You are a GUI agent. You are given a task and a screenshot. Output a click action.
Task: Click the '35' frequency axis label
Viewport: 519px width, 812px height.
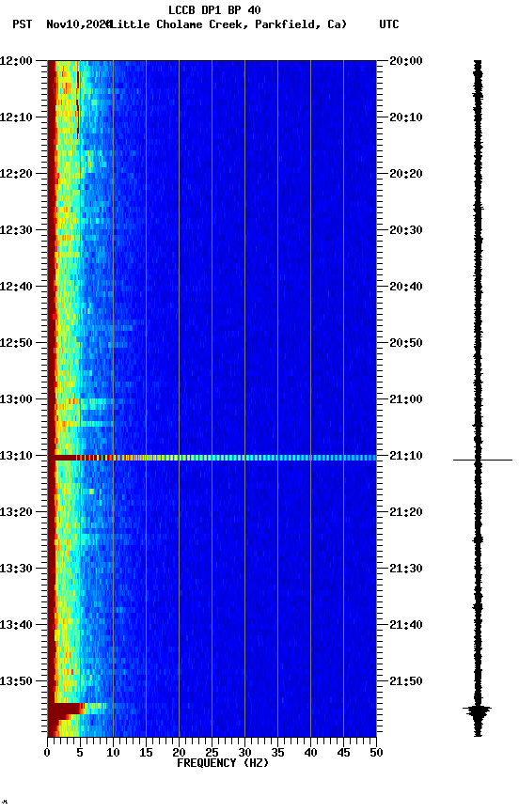click(x=277, y=753)
